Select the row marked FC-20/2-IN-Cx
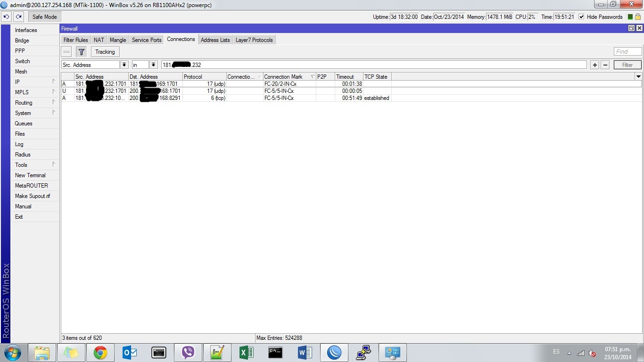This screenshot has height=362, width=644. (x=351, y=84)
